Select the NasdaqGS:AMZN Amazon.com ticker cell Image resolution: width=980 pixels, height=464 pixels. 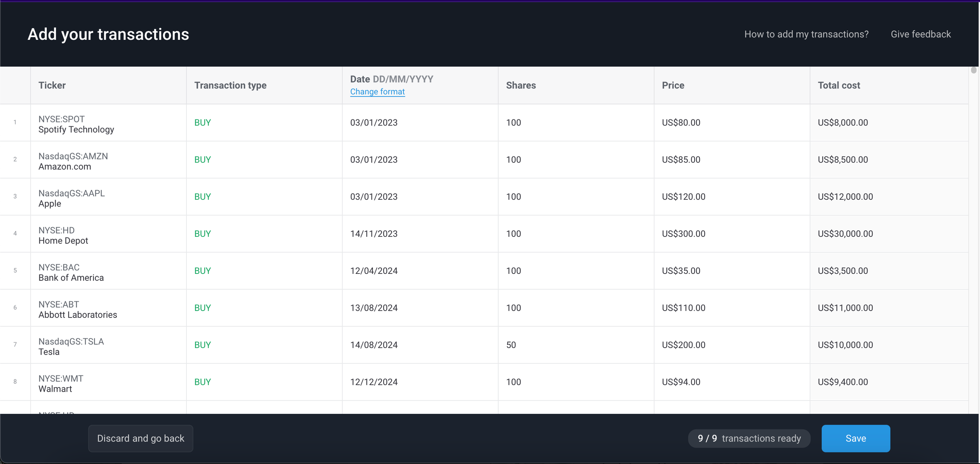pos(108,160)
